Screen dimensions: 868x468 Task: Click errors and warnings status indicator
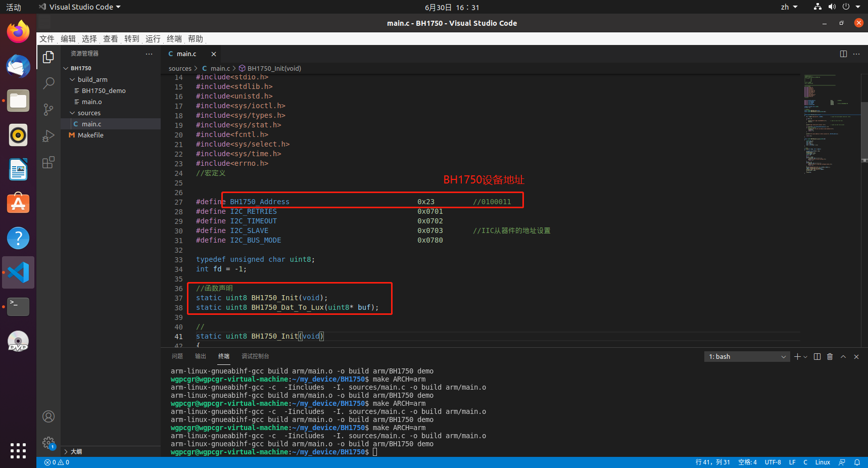57,462
